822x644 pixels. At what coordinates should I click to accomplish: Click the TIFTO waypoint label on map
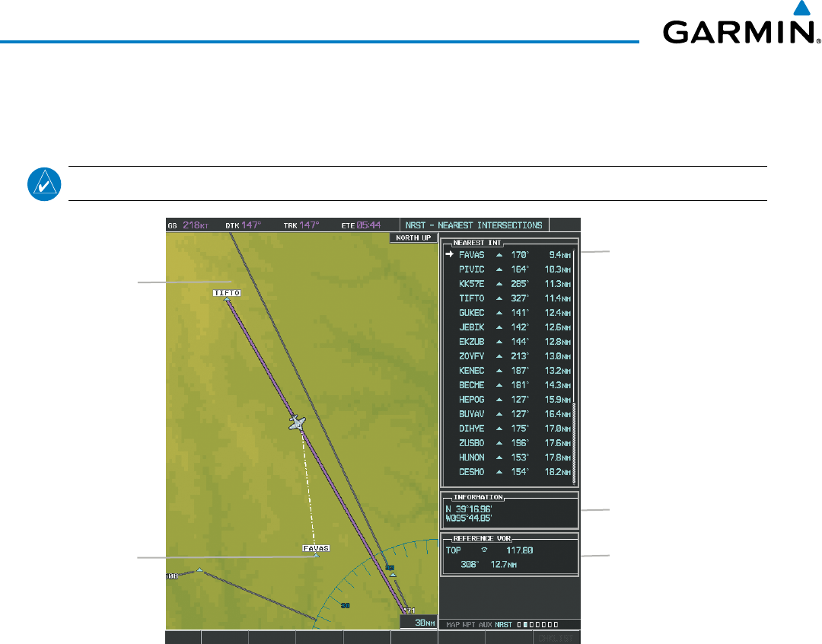click(227, 293)
